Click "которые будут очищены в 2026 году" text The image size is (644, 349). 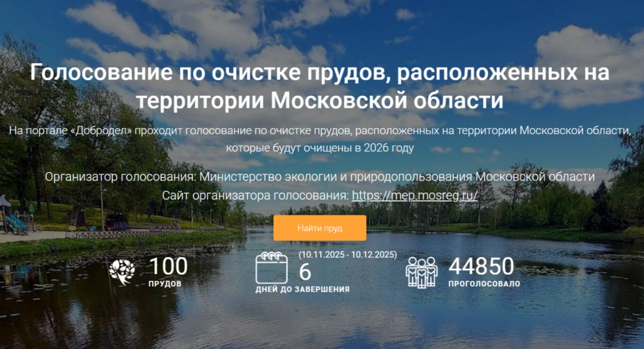coord(320,148)
